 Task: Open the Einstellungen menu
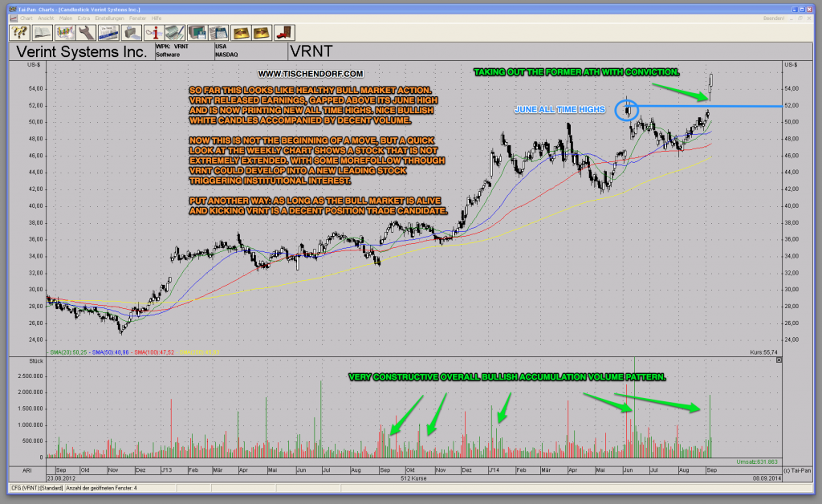coord(110,18)
